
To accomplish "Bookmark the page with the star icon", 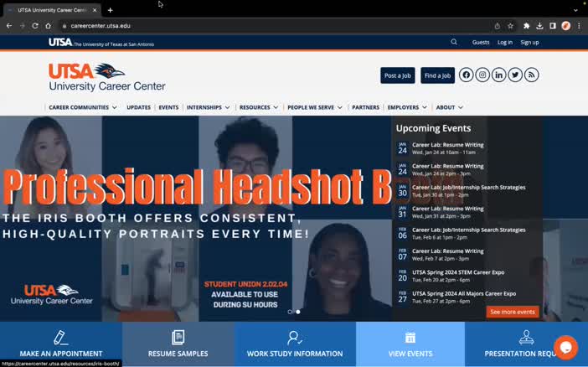I will [x=510, y=26].
